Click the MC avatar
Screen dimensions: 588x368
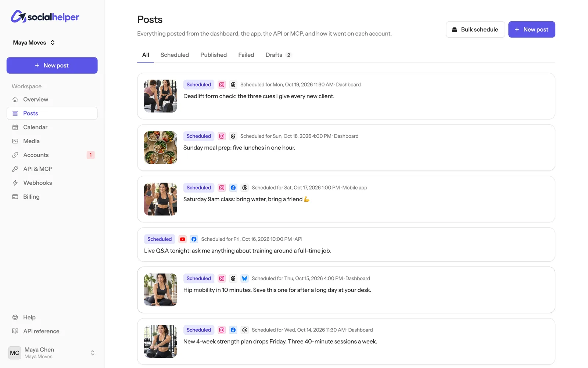point(15,353)
